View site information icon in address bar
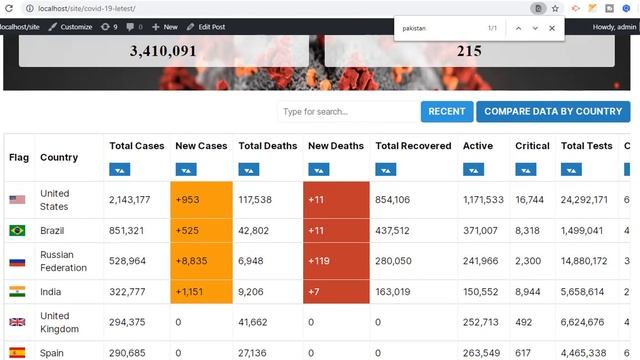This screenshot has height=360, width=640. coord(29,8)
